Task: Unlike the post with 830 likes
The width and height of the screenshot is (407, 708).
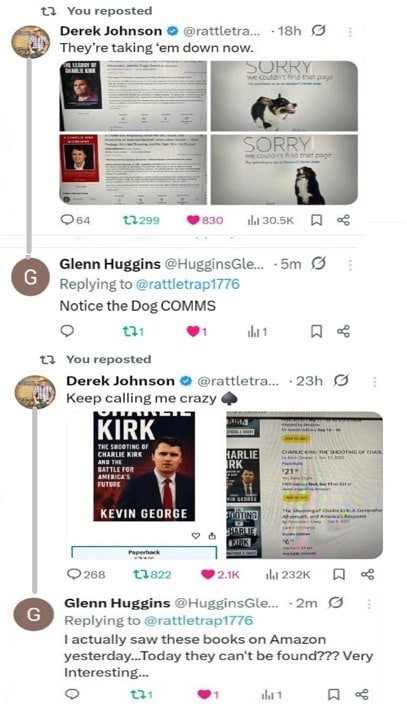Action: click(205, 220)
